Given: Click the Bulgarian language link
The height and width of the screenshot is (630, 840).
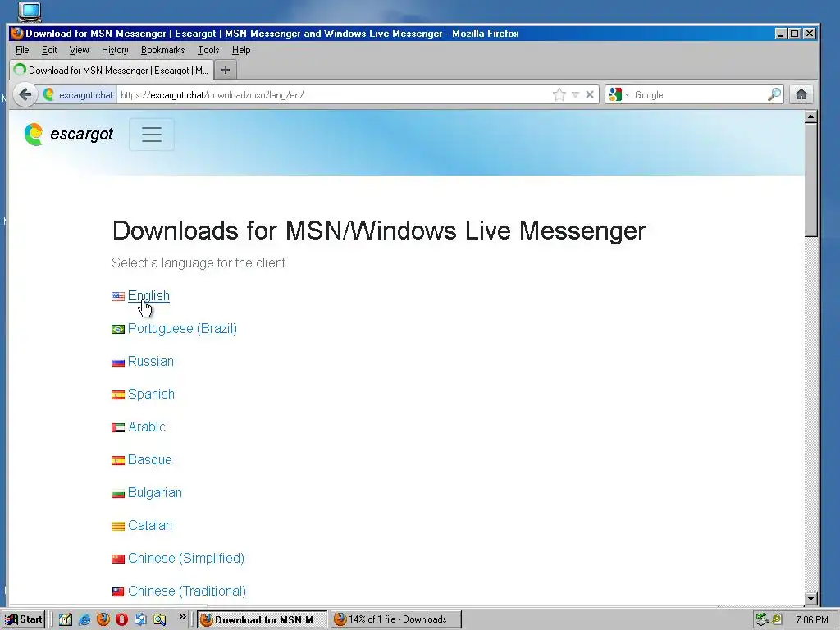Looking at the screenshot, I should 155,492.
